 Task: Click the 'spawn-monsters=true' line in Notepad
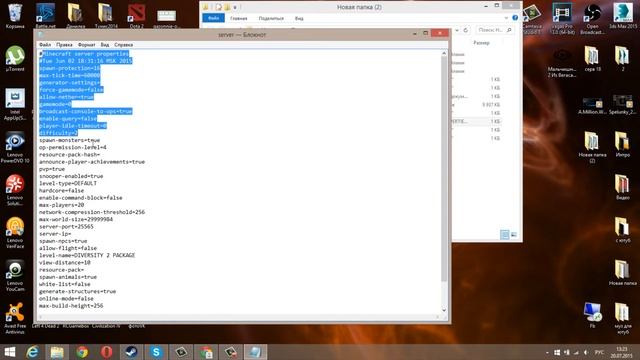69,140
